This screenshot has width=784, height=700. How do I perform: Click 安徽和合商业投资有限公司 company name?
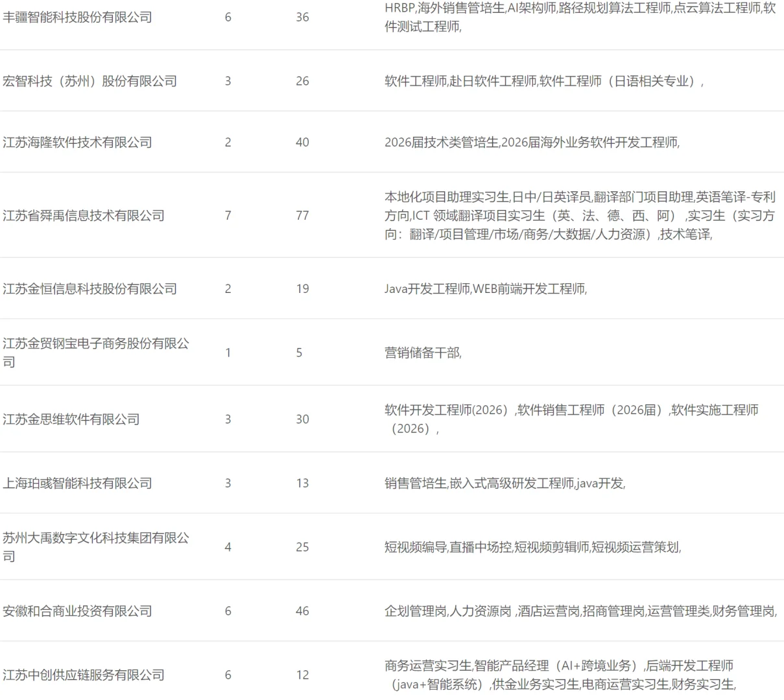tap(77, 611)
